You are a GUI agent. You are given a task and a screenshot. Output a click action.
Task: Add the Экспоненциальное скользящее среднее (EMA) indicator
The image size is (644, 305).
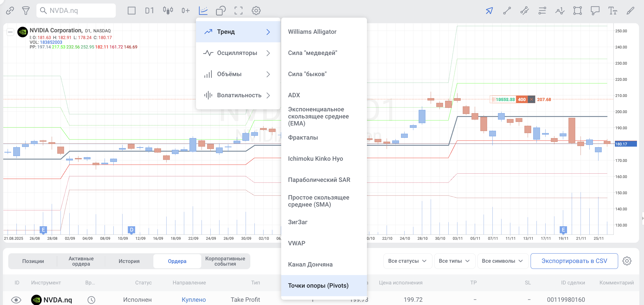click(x=324, y=116)
